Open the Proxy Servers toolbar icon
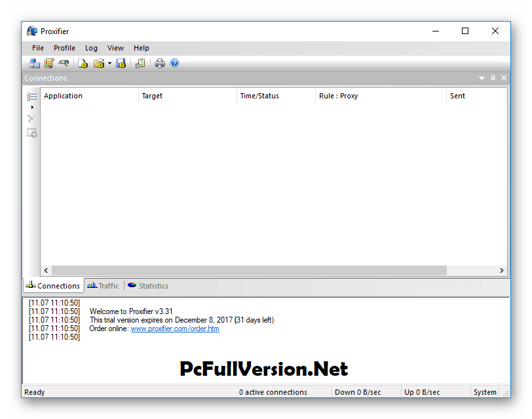 pos(34,63)
